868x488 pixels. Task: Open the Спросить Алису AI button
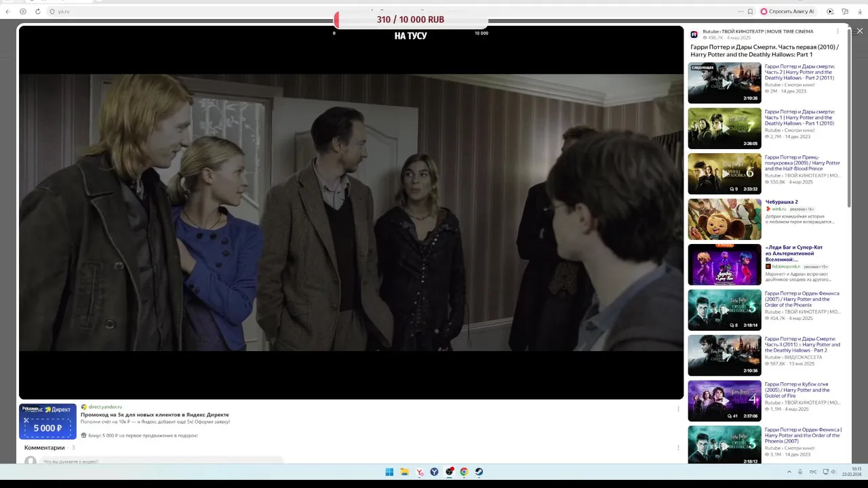tap(787, 12)
